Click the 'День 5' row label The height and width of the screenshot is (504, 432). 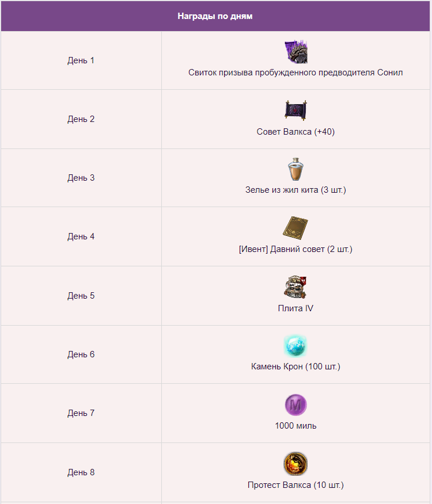point(81,296)
